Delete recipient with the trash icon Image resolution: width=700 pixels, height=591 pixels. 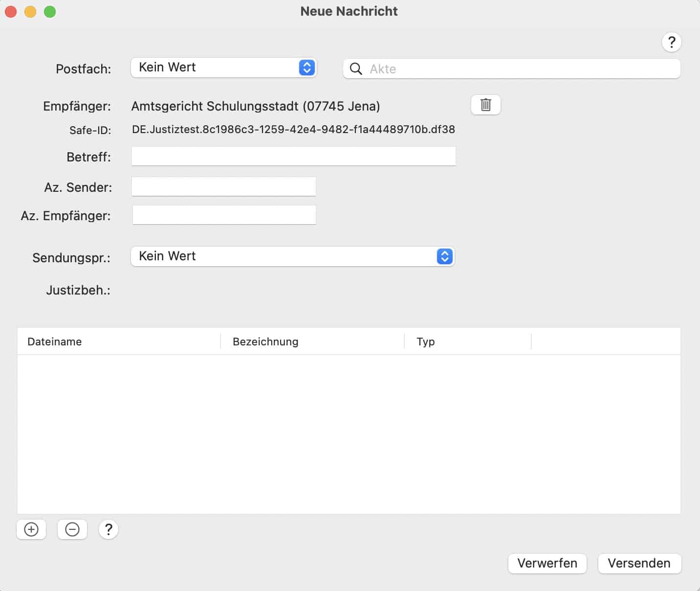(x=485, y=105)
